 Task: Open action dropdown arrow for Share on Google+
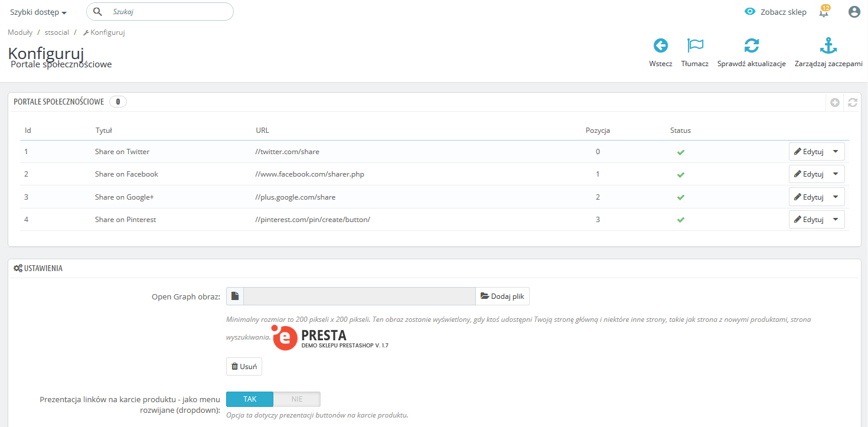tap(835, 197)
